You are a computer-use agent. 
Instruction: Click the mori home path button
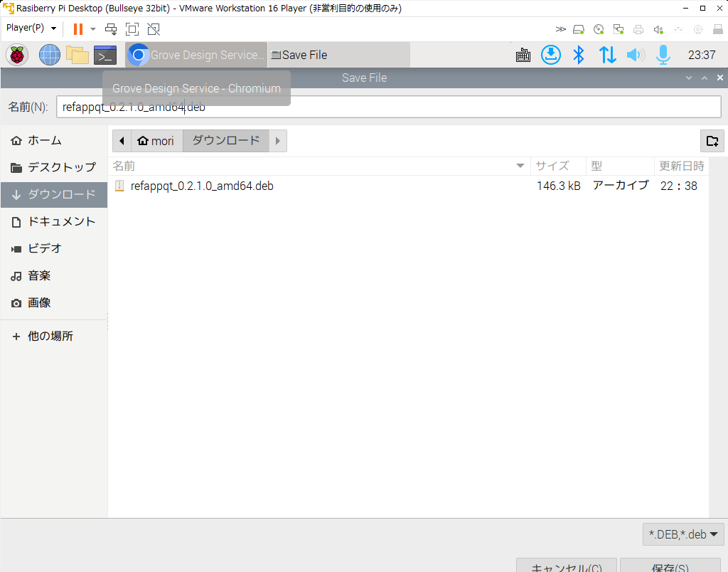tap(156, 141)
